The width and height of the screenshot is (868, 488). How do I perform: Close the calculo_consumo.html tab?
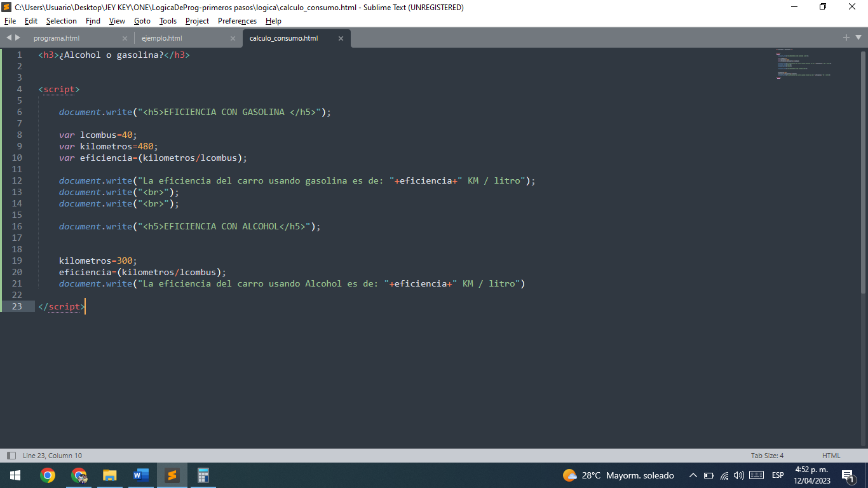pos(341,38)
